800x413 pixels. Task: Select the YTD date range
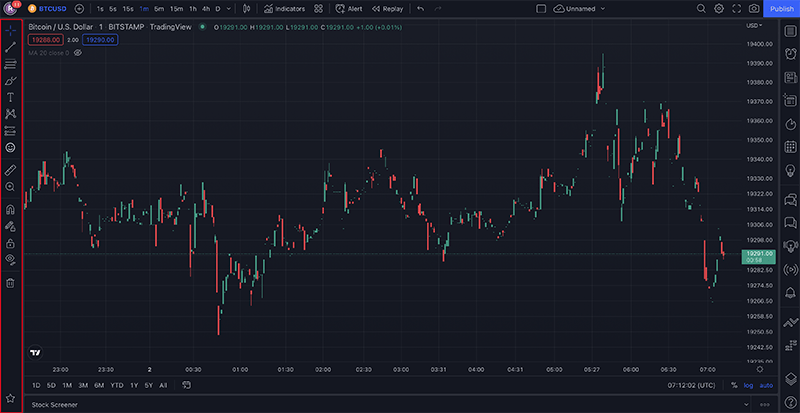117,385
